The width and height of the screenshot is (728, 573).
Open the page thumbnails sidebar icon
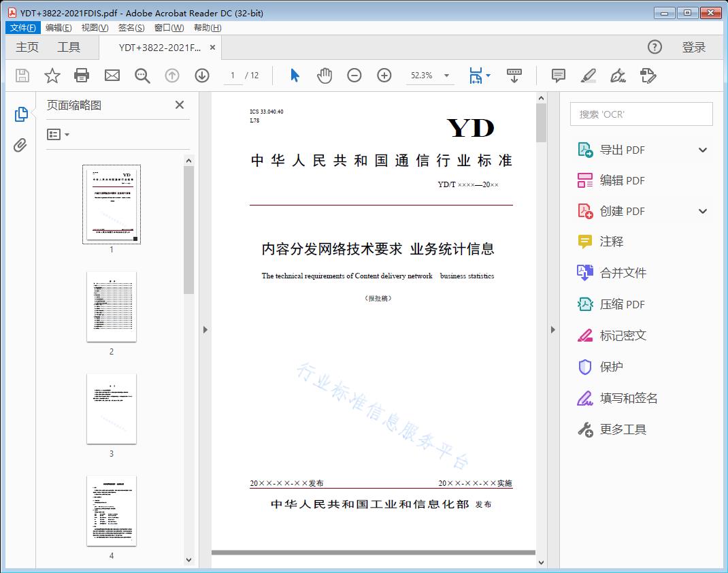point(21,114)
